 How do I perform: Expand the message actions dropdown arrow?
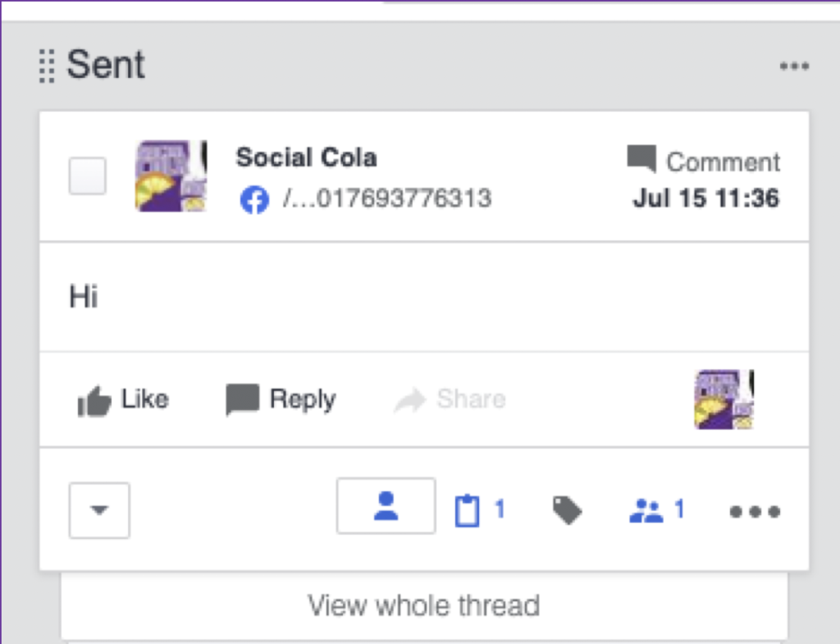(x=99, y=509)
